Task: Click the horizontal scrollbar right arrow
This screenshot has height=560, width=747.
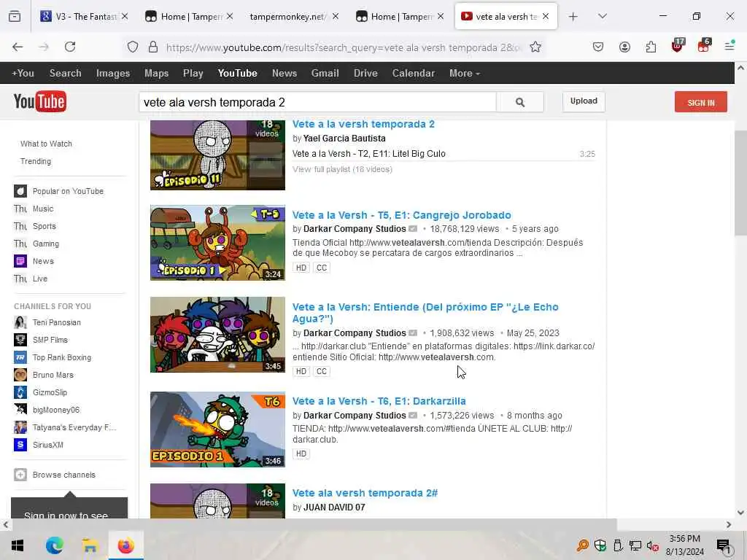Action: click(x=729, y=525)
